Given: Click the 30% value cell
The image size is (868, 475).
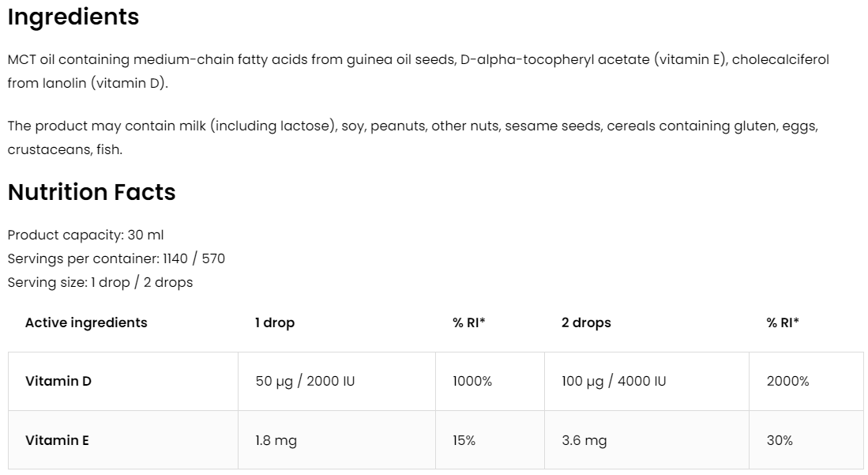Looking at the screenshot, I should tap(779, 440).
